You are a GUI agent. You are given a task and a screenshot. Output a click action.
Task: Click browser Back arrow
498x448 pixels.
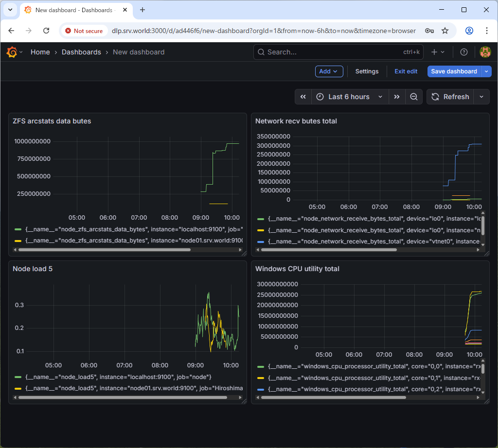tap(12, 31)
